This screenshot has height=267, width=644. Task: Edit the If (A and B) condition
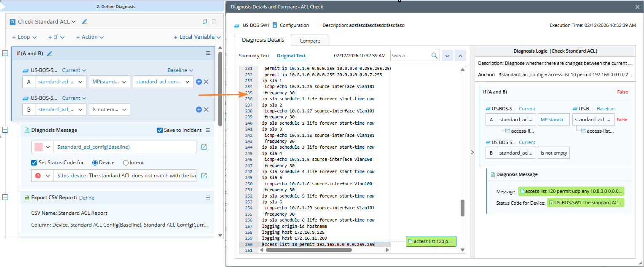point(50,53)
